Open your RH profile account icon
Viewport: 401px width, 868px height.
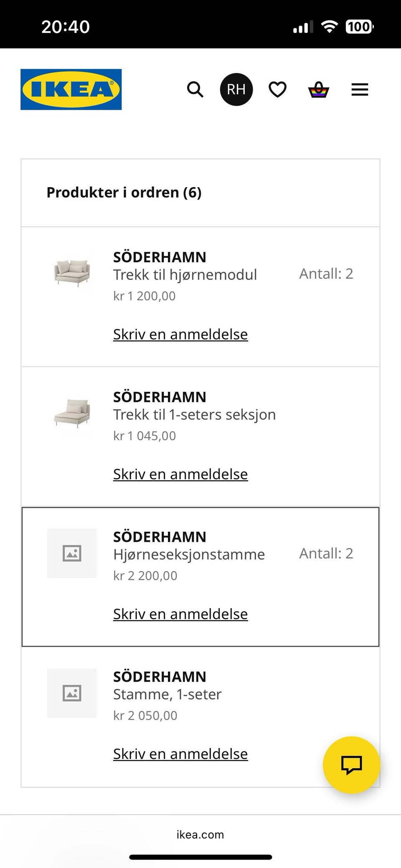click(x=236, y=89)
